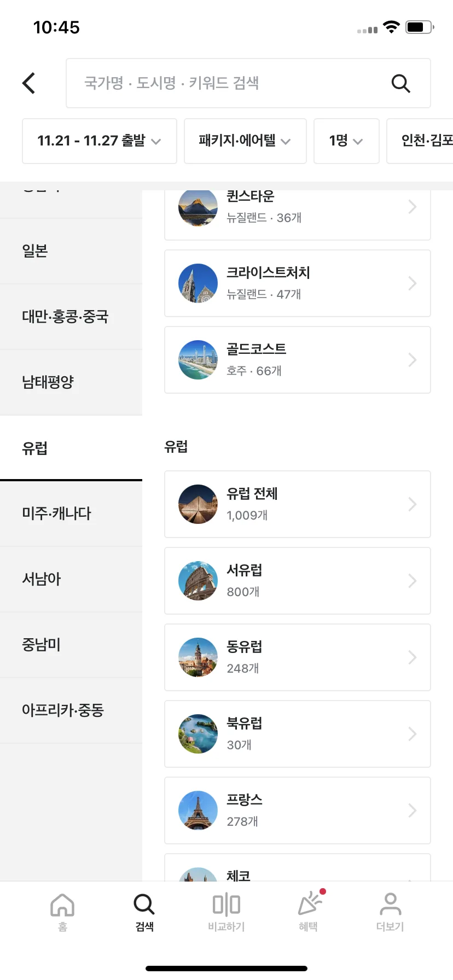The height and width of the screenshot is (980, 453).
Task: Open 유럽 전체 with 1,009 packages
Action: (x=298, y=504)
